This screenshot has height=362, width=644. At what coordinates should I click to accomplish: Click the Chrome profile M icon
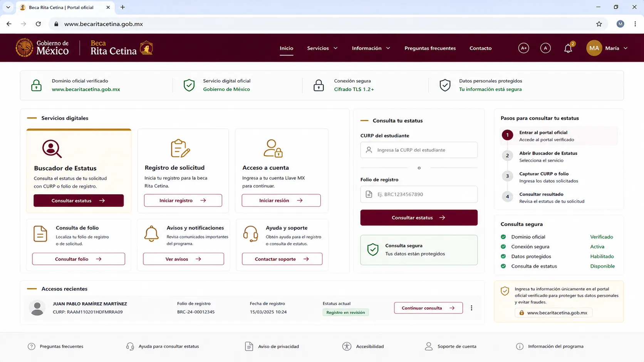pos(620,24)
